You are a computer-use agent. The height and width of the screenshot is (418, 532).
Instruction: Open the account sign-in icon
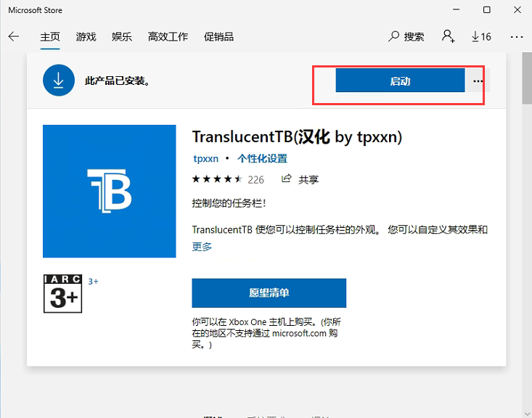click(448, 36)
